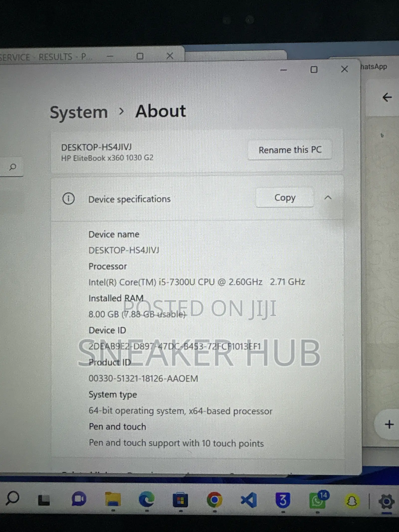Go back using WhatsApp's back arrow
This screenshot has width=399, height=532.
click(x=387, y=97)
